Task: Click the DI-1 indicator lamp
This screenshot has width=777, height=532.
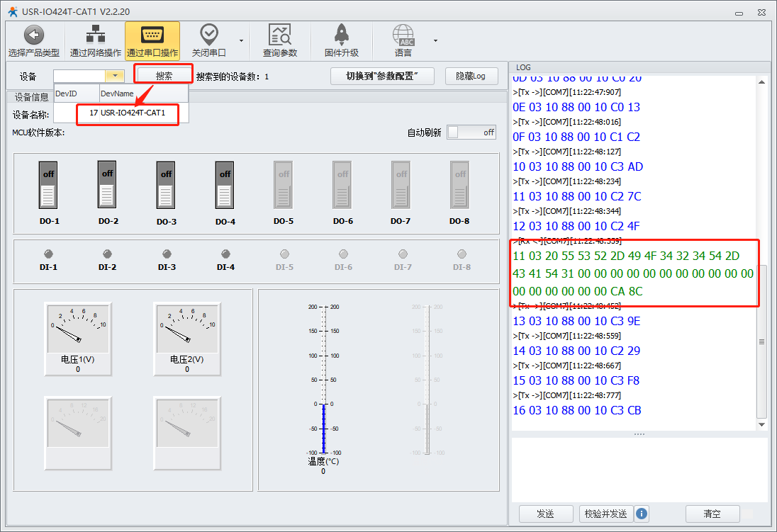Action: click(48, 254)
